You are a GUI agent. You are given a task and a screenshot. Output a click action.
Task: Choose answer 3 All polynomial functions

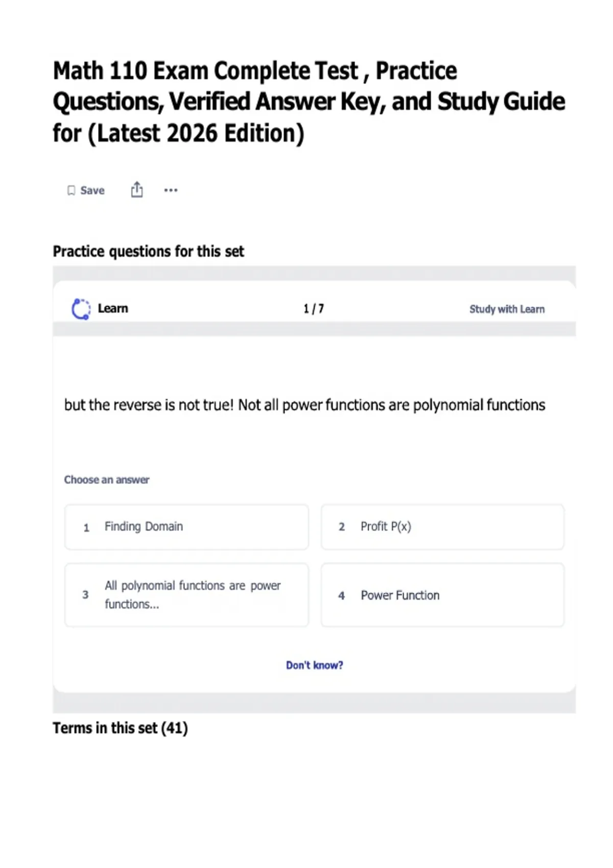[x=186, y=595]
